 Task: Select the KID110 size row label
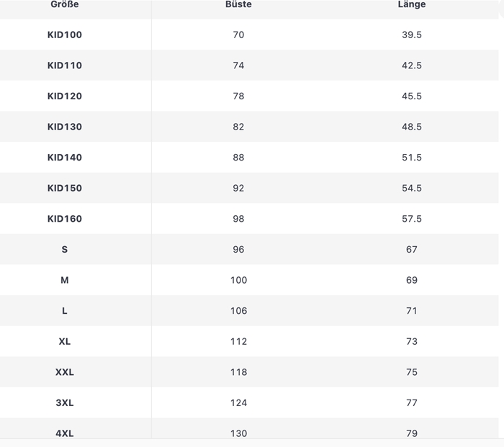pos(65,66)
